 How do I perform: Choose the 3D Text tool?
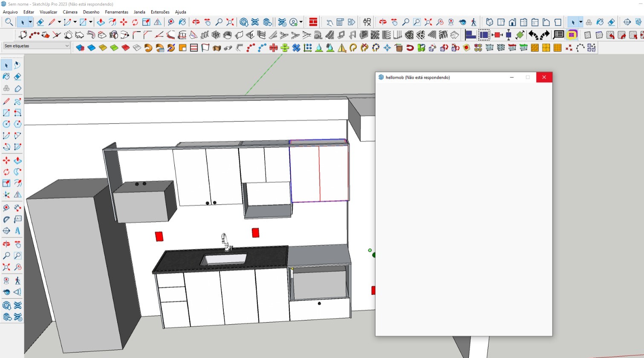[x=17, y=231]
